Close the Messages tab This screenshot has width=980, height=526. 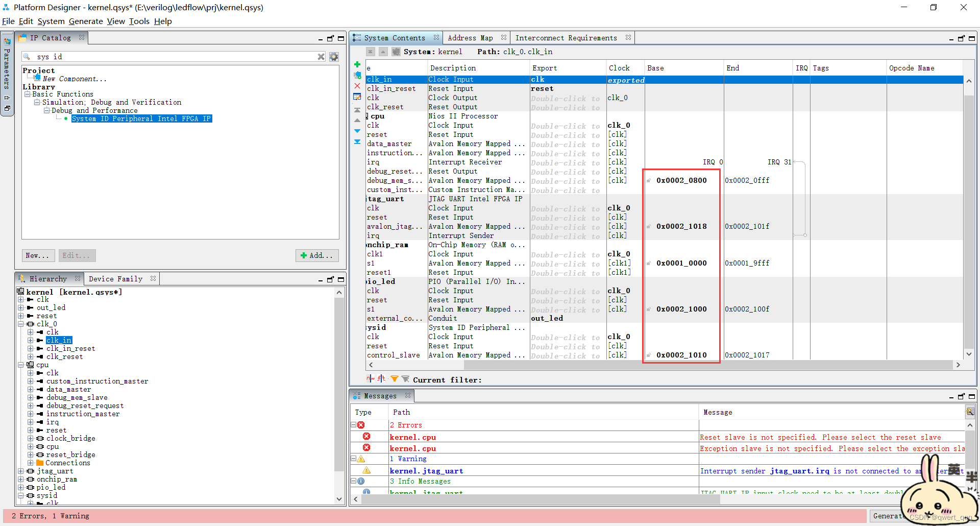[x=408, y=395]
